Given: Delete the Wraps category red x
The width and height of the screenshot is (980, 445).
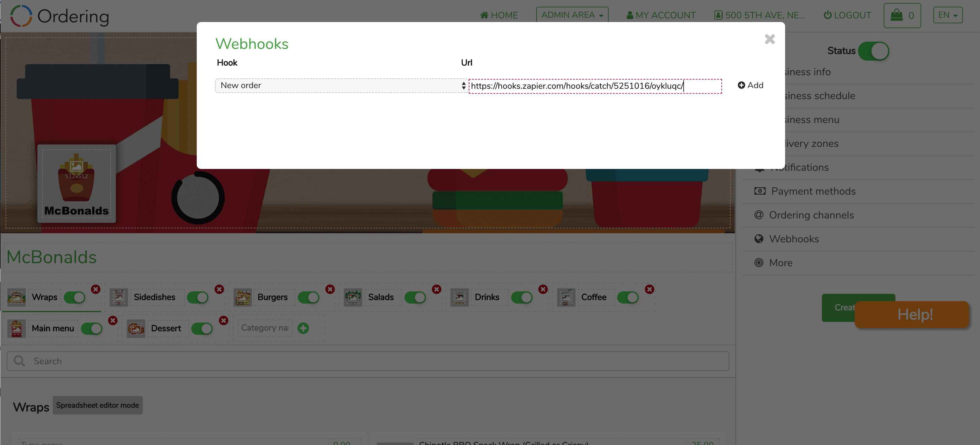Looking at the screenshot, I should point(96,289).
